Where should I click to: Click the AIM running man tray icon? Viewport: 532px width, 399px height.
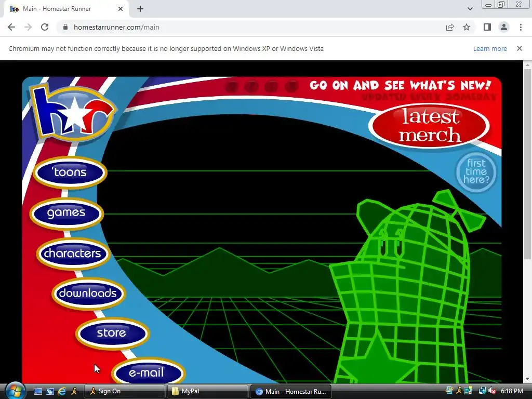click(459, 391)
